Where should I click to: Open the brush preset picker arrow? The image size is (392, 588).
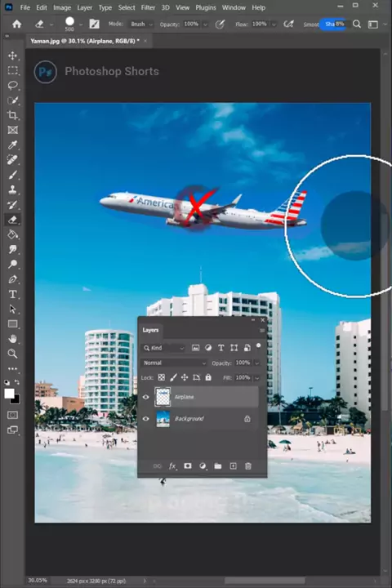click(x=81, y=24)
